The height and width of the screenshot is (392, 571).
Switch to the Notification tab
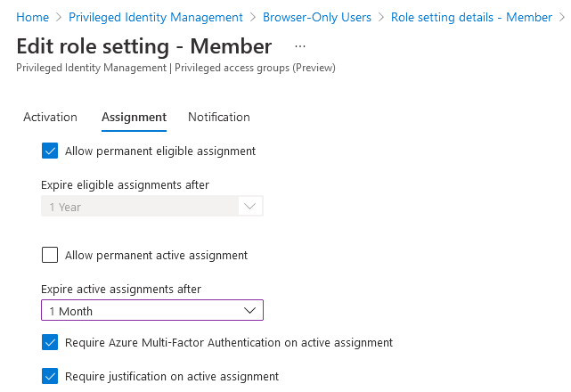tap(219, 117)
